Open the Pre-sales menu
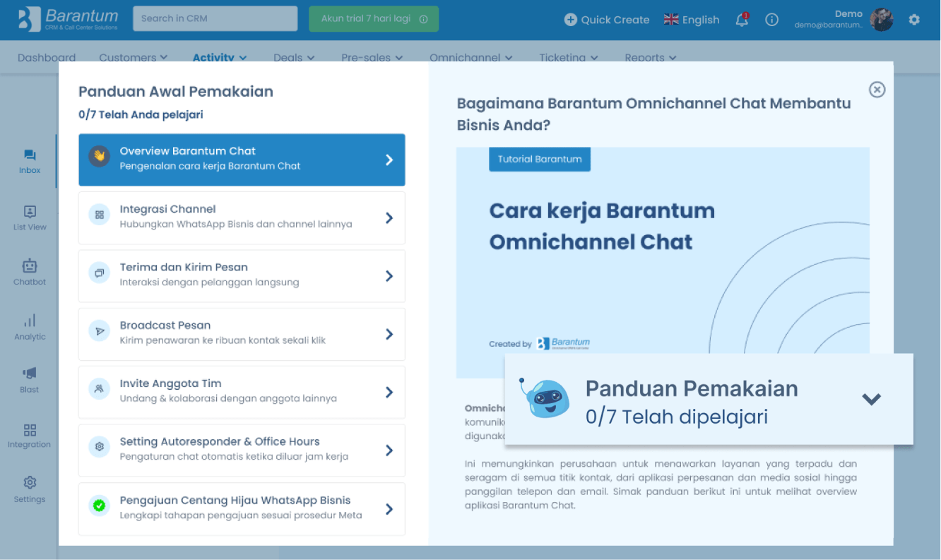Screen dimensions: 941x560 tap(372, 58)
